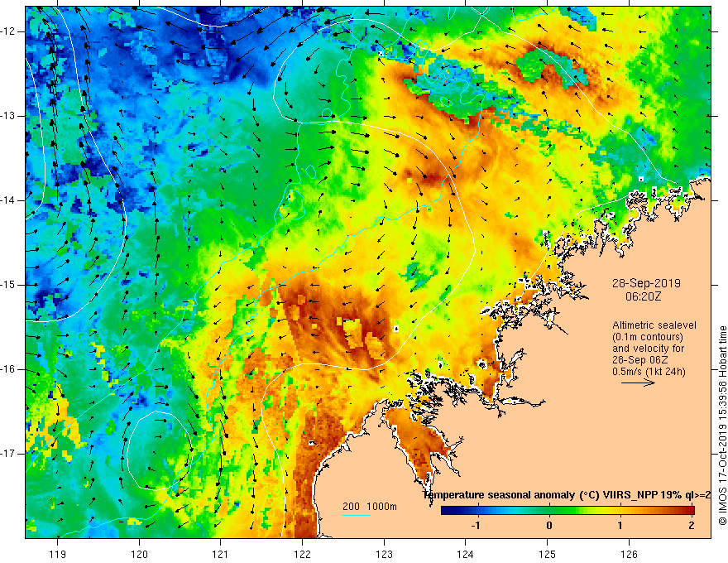Click the cyan bathymetry legend line sample
Screen dimensions: 728x563
tap(356, 515)
